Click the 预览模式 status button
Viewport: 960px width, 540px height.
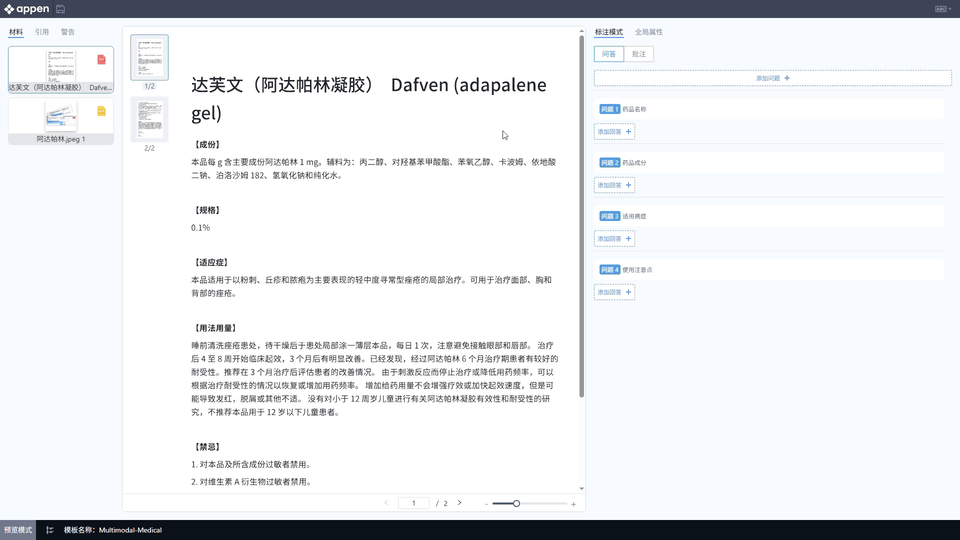click(18, 530)
